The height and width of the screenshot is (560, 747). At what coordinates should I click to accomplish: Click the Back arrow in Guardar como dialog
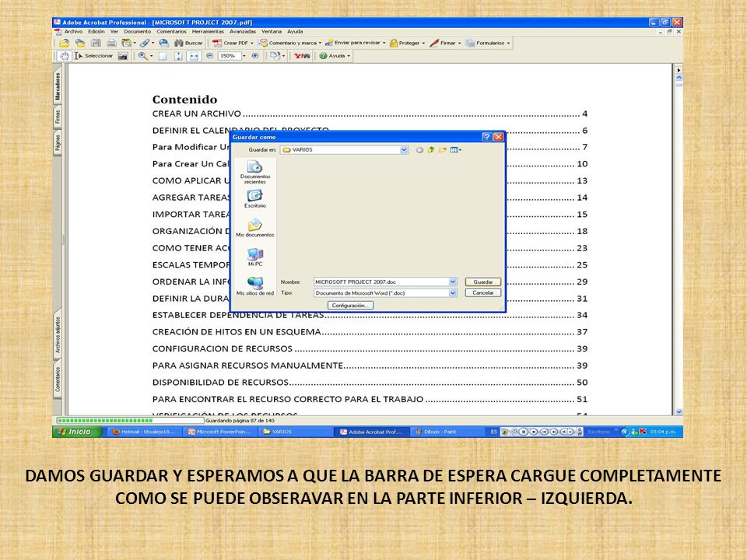(419, 150)
